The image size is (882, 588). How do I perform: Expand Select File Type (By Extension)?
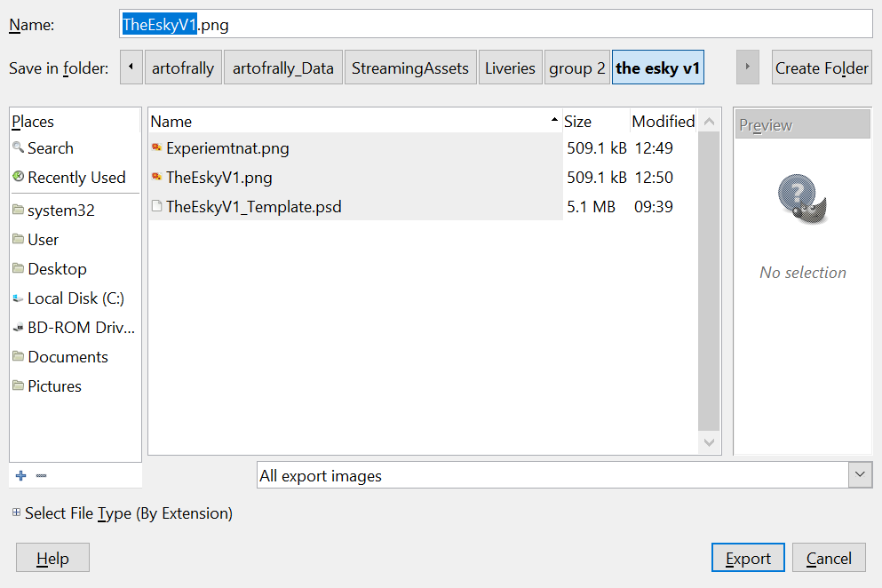(x=16, y=513)
